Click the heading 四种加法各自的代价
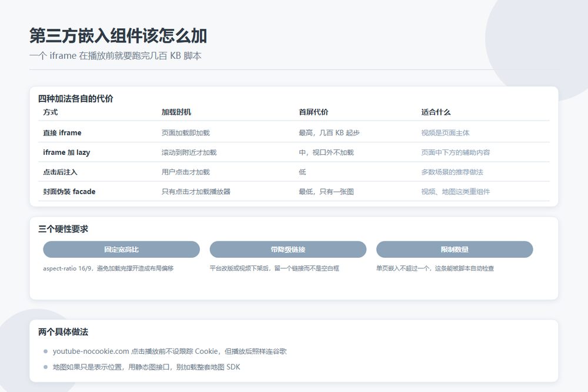 pyautogui.click(x=76, y=99)
